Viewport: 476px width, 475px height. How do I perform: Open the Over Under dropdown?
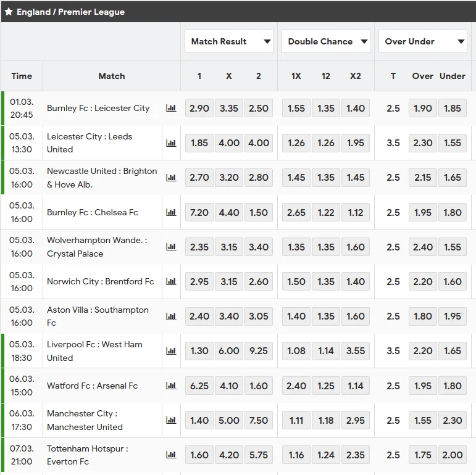(422, 41)
